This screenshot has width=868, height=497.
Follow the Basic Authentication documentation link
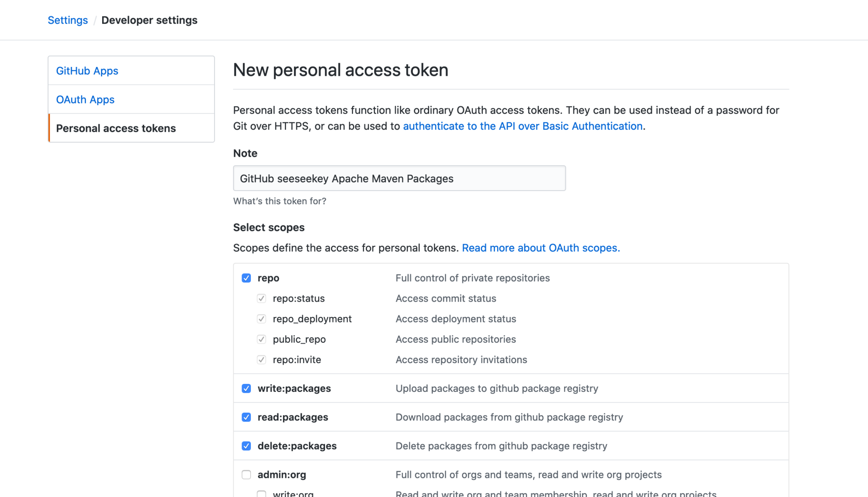click(x=523, y=126)
